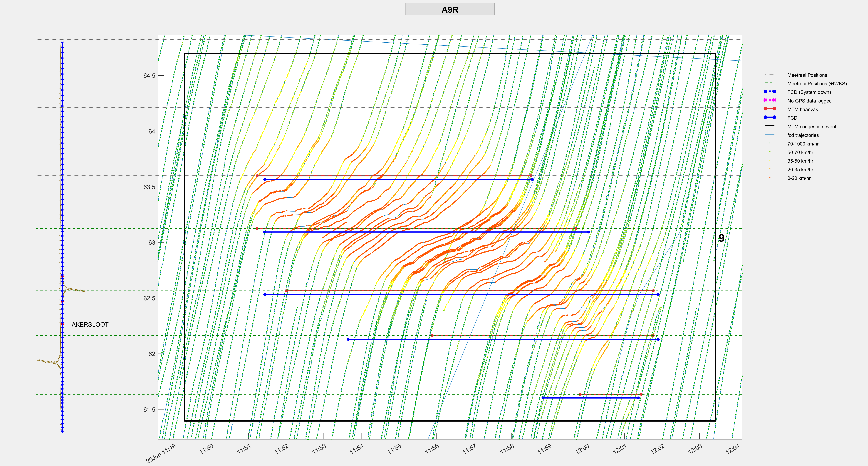Click the blue FCD (System down) legend marker
The width and height of the screenshot is (868, 466).
[x=770, y=91]
